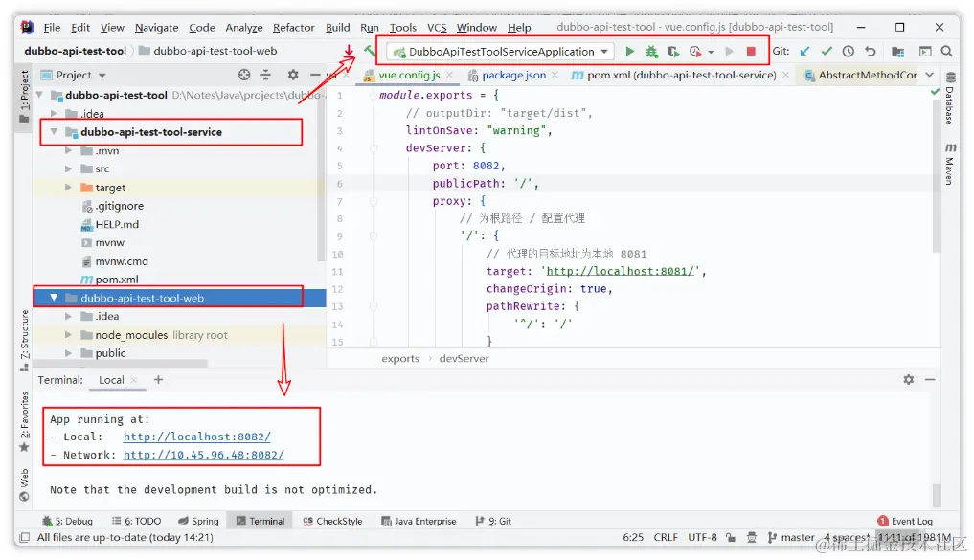Add a new terminal session tab
Screen dimensions: 974x560
(x=158, y=379)
